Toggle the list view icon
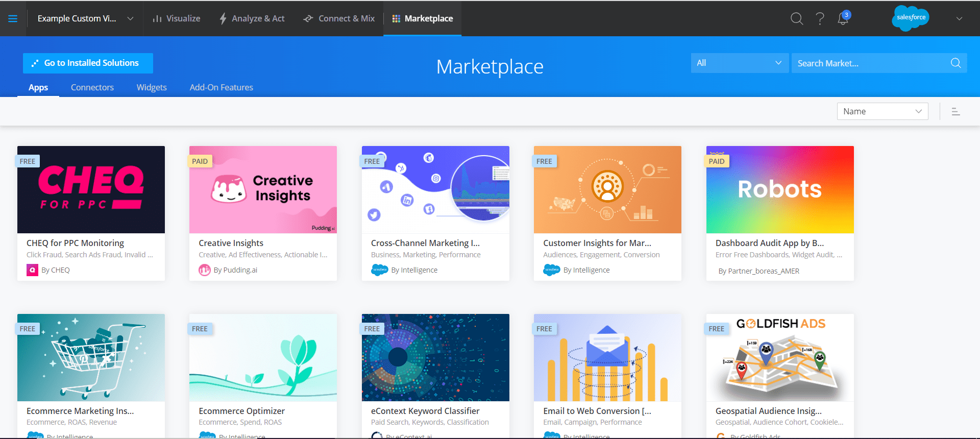Image resolution: width=980 pixels, height=439 pixels. [956, 111]
